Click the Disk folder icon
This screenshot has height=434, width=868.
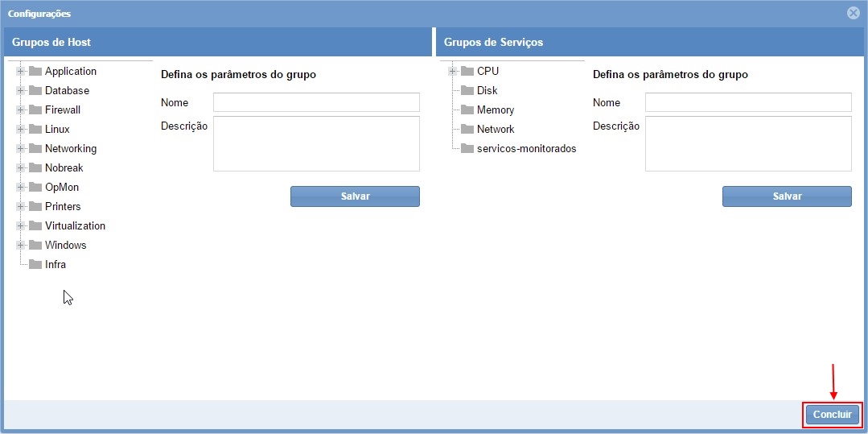click(x=467, y=90)
